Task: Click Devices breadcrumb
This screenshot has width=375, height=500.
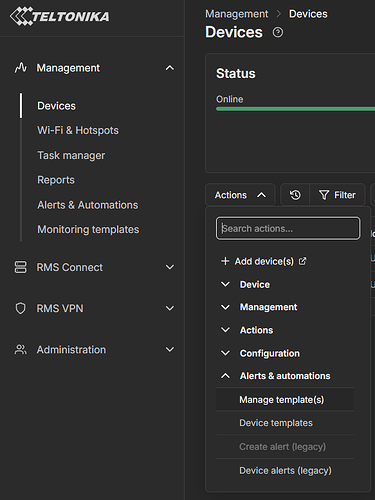Action: 308,14
